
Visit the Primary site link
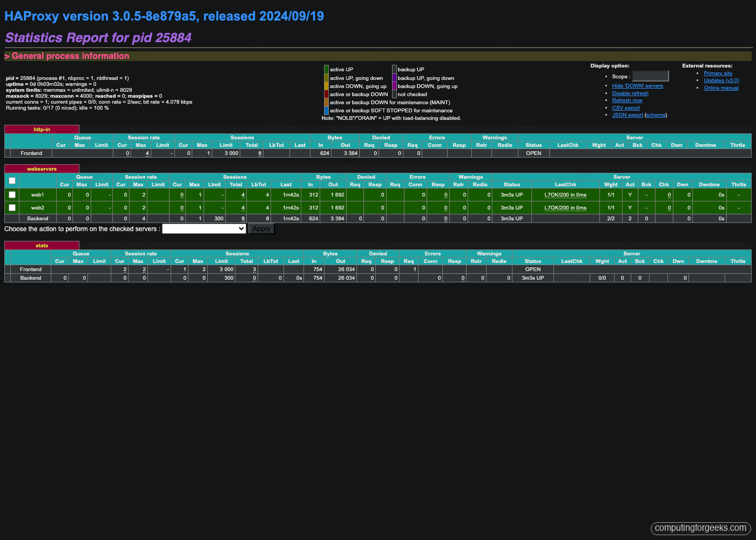tap(718, 73)
